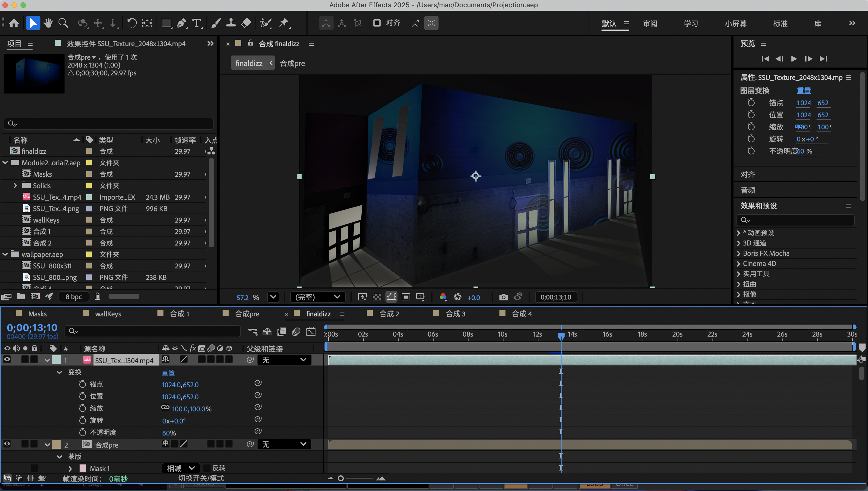
Task: Click the current time display 0;00;13;10
Action: click(x=32, y=327)
